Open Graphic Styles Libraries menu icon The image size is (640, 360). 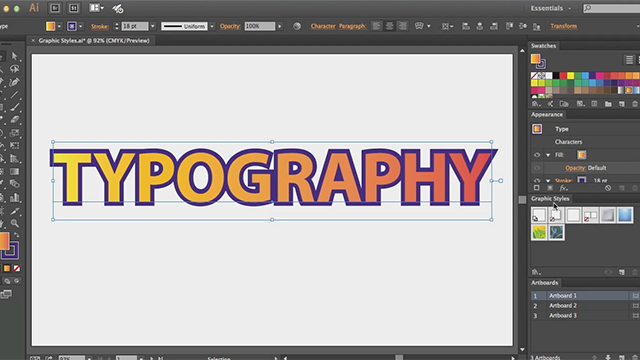click(536, 272)
